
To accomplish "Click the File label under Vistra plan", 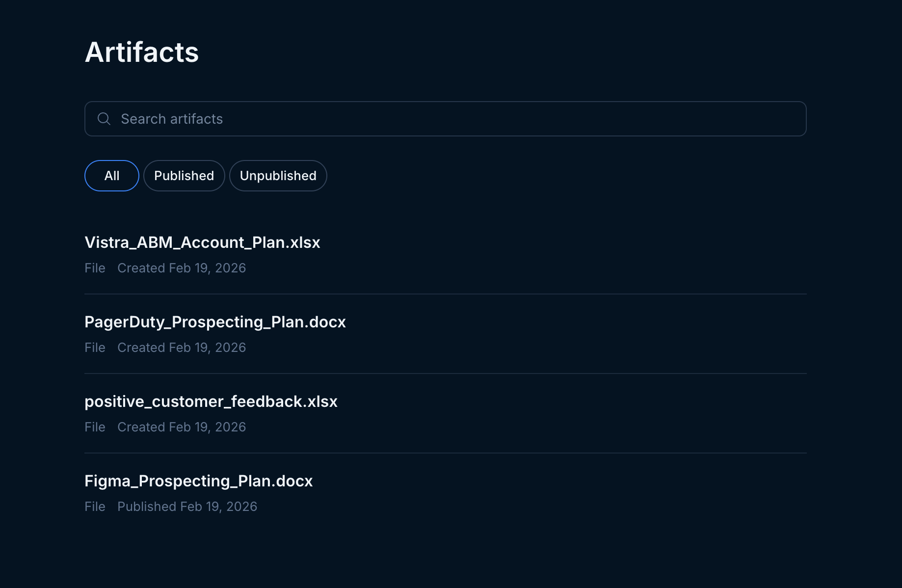I will click(95, 268).
